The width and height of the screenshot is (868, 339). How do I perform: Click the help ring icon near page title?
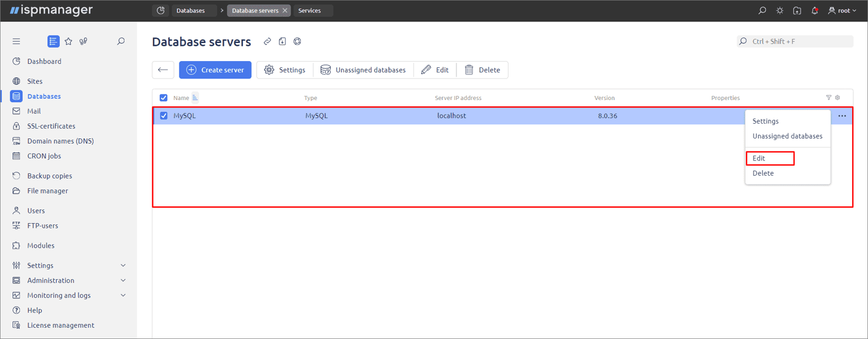pyautogui.click(x=297, y=41)
